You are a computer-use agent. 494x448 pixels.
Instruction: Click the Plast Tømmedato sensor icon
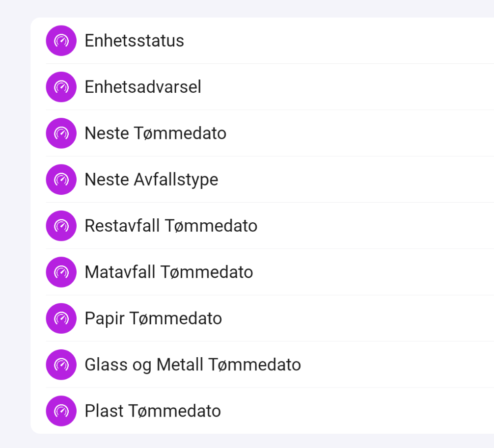[x=61, y=411]
